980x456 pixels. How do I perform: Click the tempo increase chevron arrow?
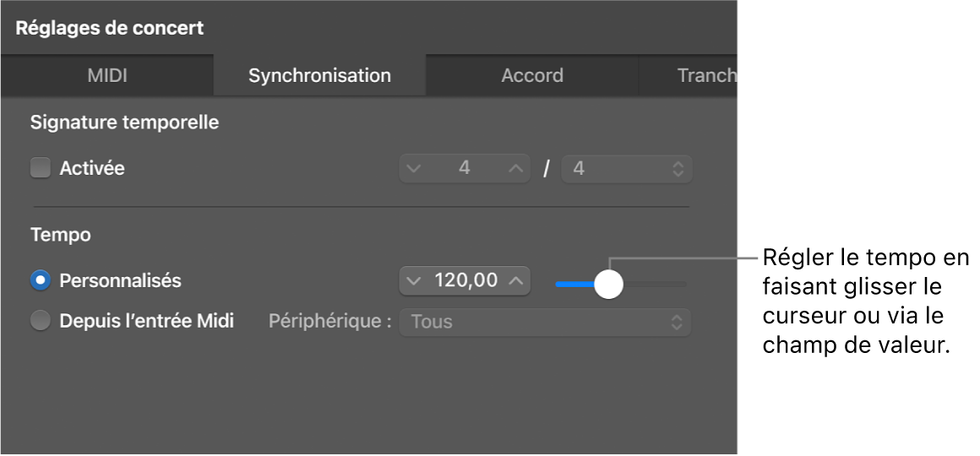pos(516,280)
